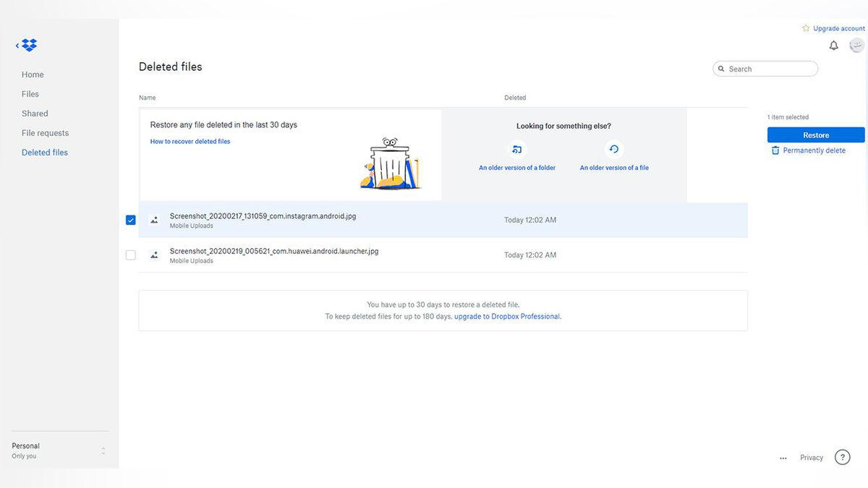Screen dimensions: 868x488
Task: Check the huawei launcher screenshot checkbox
Action: [131, 255]
